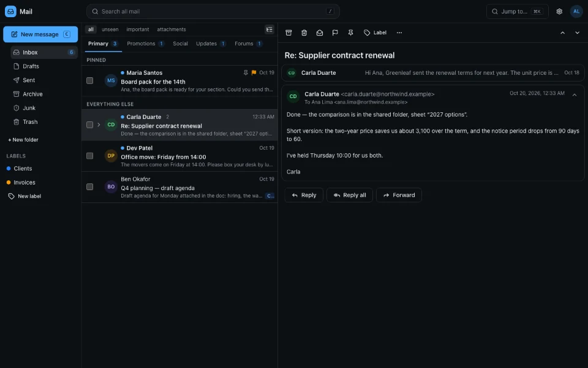The image size is (588, 368).
Task: Open the Office move: Friday from 14:00 email
Action: pos(179,156)
